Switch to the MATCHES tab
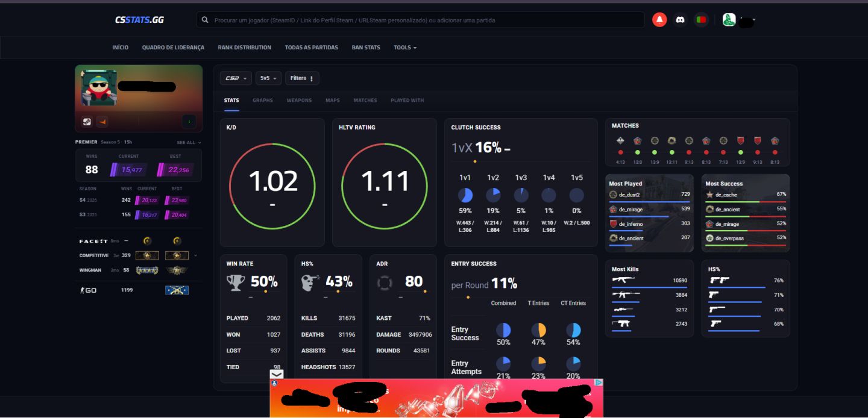This screenshot has width=868, height=418. pyautogui.click(x=365, y=101)
